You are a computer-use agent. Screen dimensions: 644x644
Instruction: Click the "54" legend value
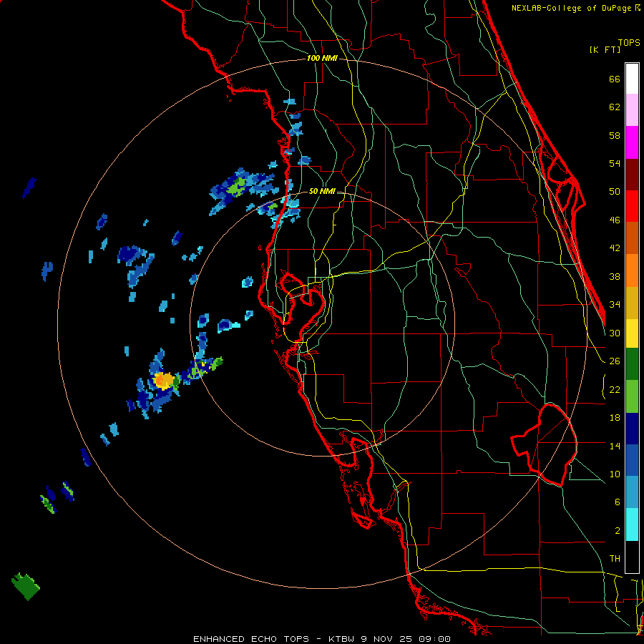(615, 163)
